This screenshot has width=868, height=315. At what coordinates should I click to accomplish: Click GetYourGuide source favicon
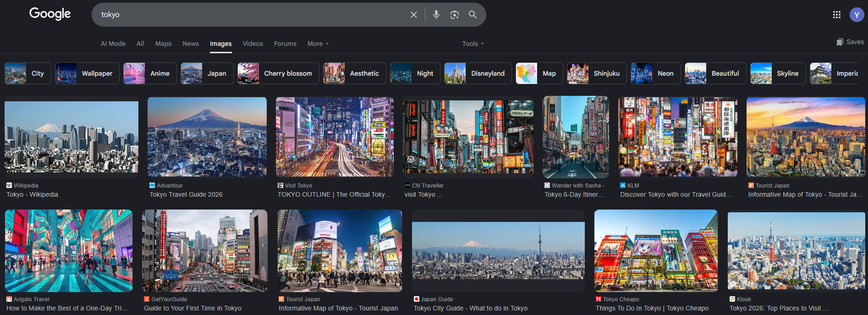click(x=147, y=299)
